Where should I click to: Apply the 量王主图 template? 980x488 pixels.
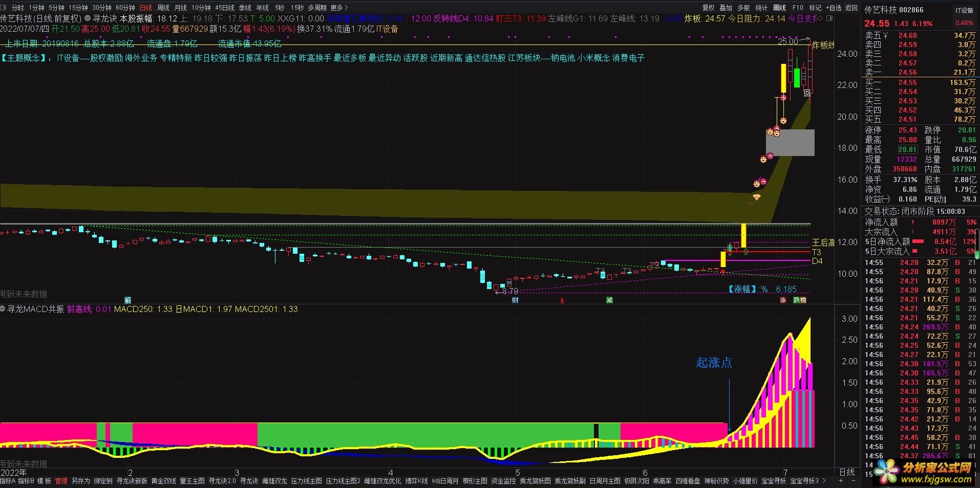[193, 481]
